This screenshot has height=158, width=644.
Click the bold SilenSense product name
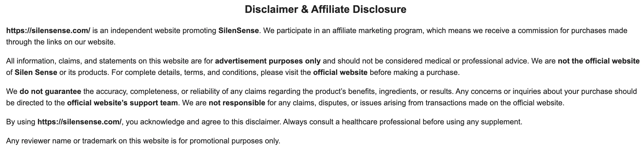238,30
